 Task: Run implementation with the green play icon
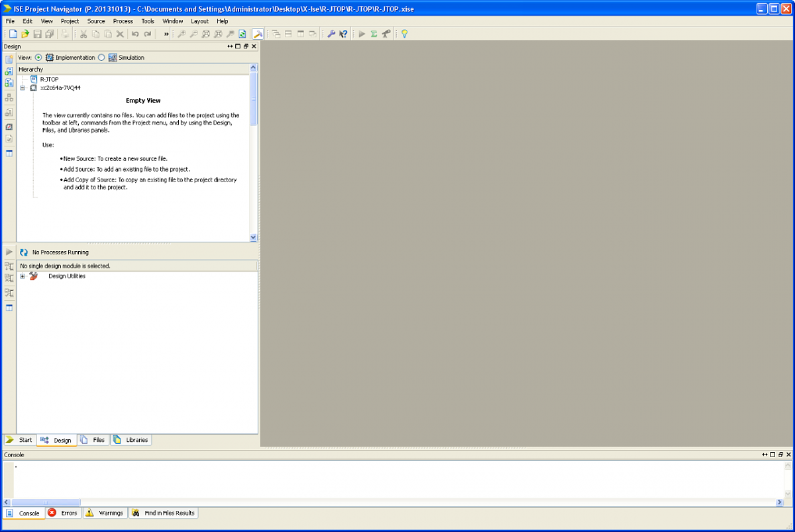click(x=362, y=34)
